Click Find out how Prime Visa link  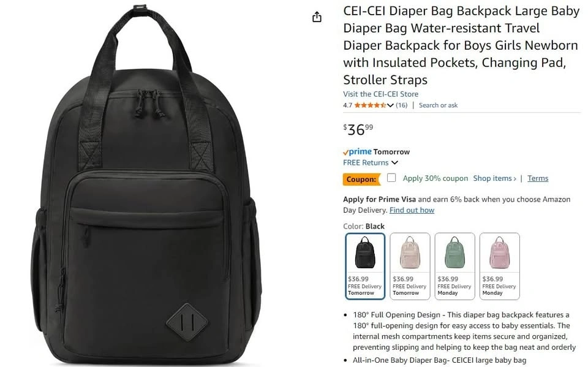412,210
